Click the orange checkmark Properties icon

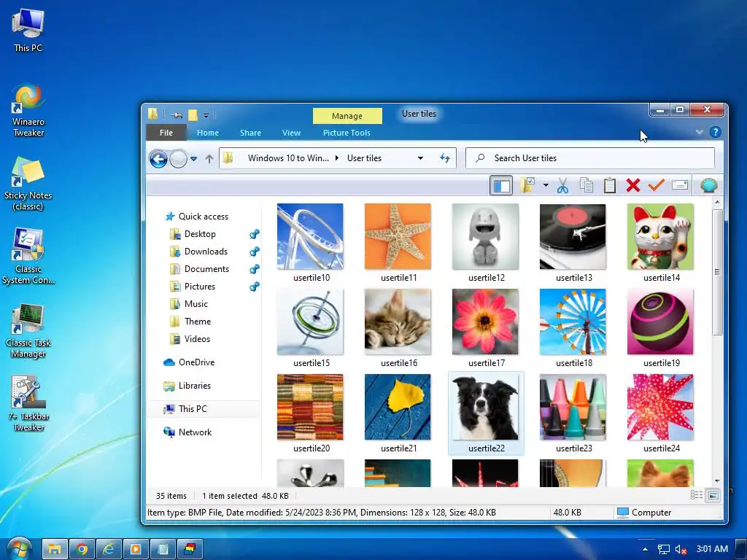[657, 184]
